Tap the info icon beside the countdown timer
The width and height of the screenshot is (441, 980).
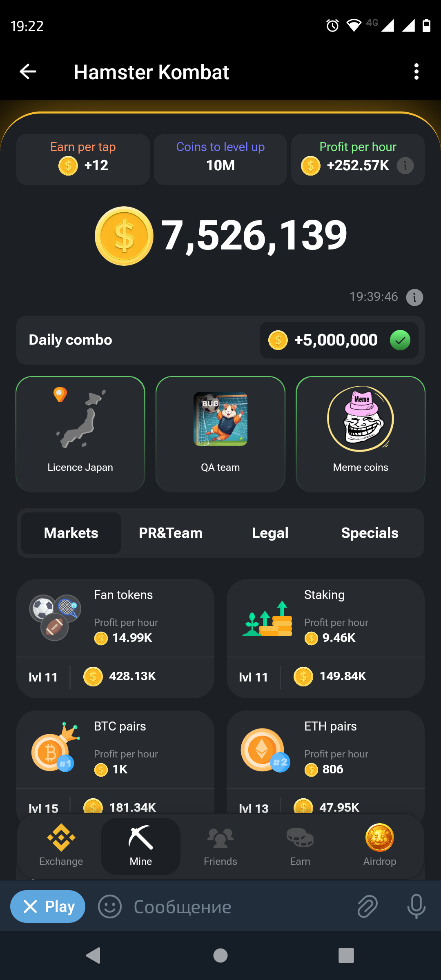tap(414, 297)
